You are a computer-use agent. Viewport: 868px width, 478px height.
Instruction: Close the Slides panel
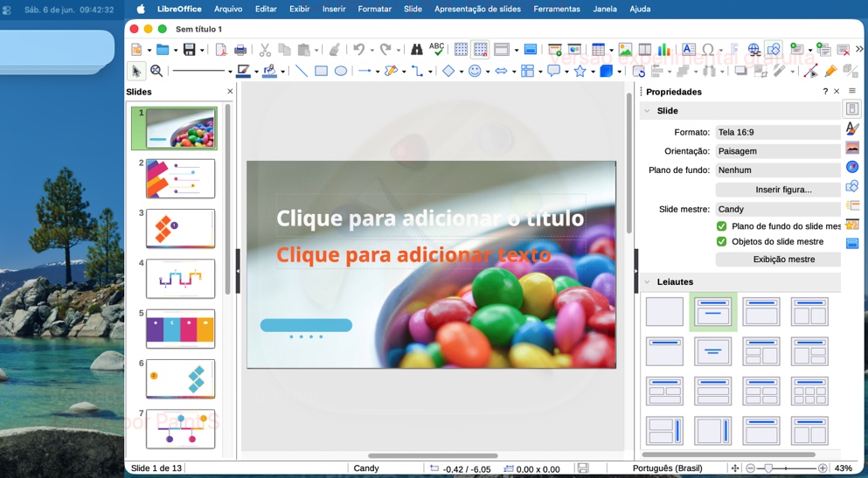(230, 91)
